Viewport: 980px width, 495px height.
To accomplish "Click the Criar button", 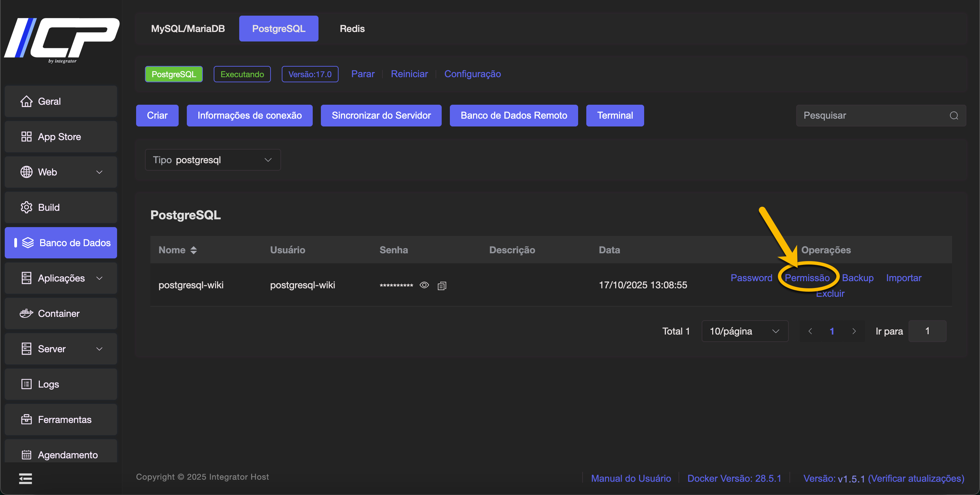I will (157, 116).
